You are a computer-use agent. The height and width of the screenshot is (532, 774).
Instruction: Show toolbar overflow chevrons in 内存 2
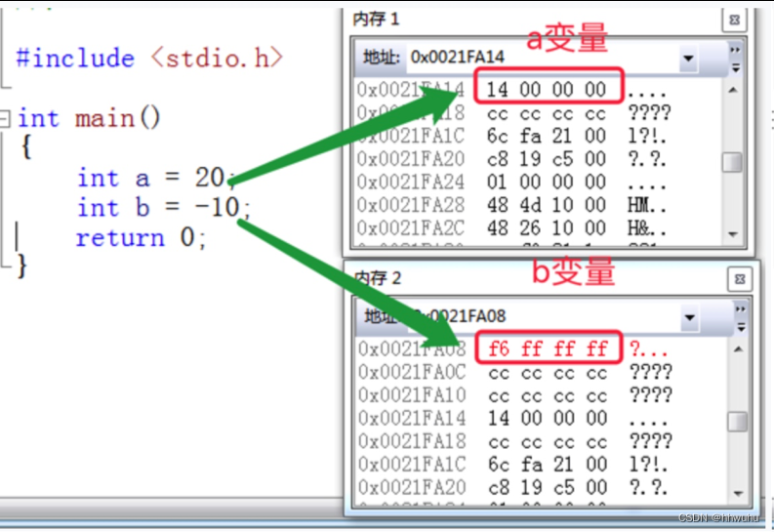tap(741, 308)
